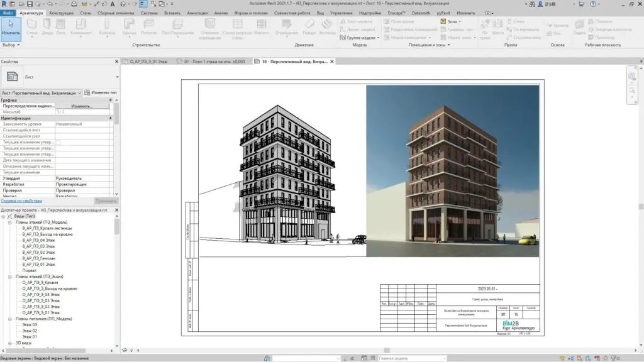Open the Аннотации ribbon tab

pyautogui.click(x=197, y=13)
